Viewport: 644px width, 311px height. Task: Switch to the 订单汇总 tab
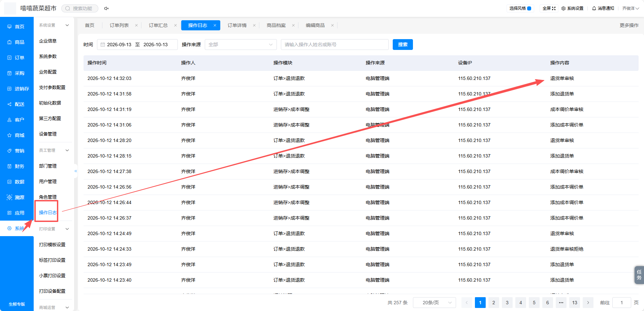pos(158,25)
